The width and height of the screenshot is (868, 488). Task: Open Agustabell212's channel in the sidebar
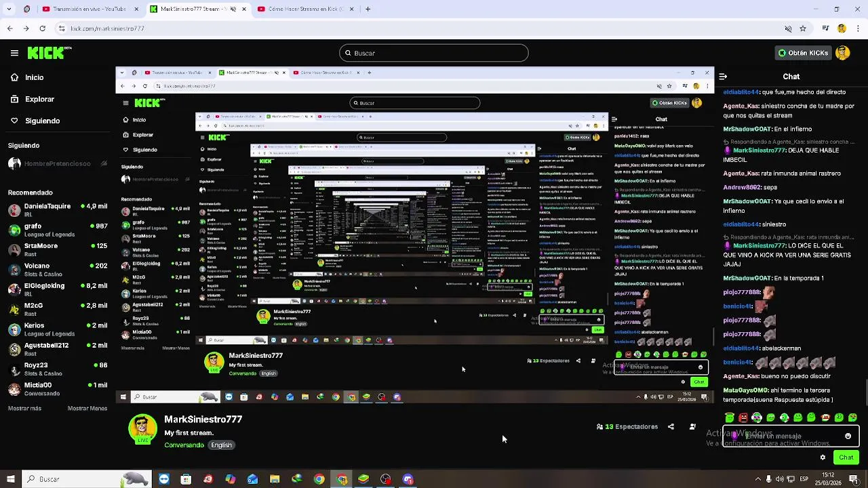point(58,349)
